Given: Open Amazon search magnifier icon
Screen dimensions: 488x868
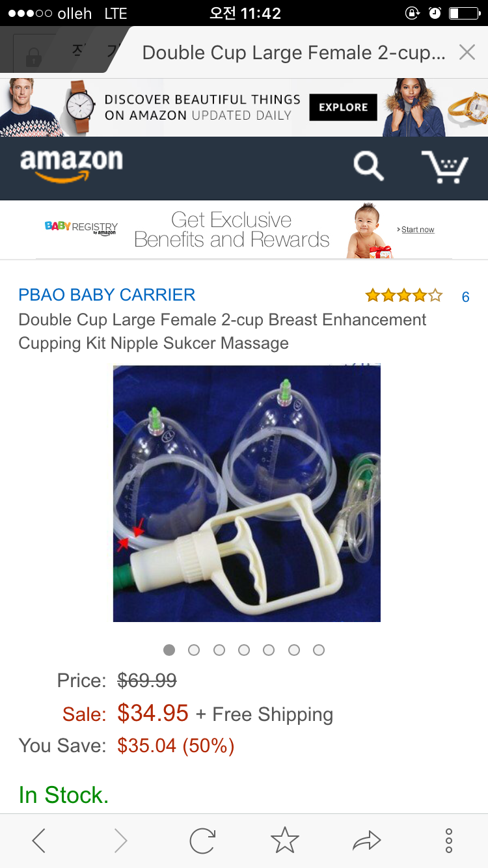Looking at the screenshot, I should [368, 167].
